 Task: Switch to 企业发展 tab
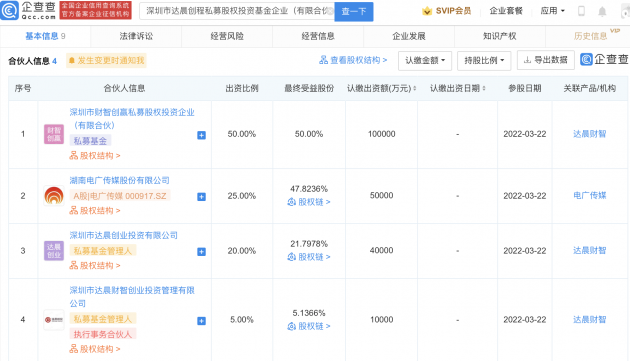409,36
